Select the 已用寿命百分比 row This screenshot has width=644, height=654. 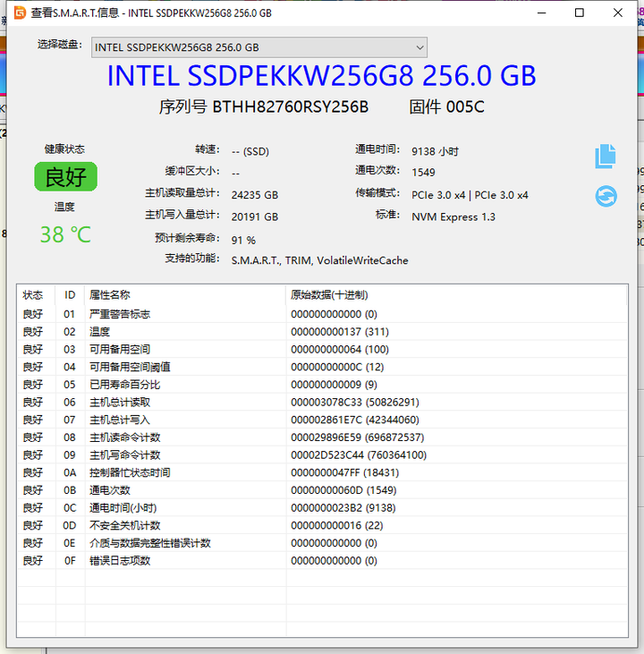[x=322, y=384]
